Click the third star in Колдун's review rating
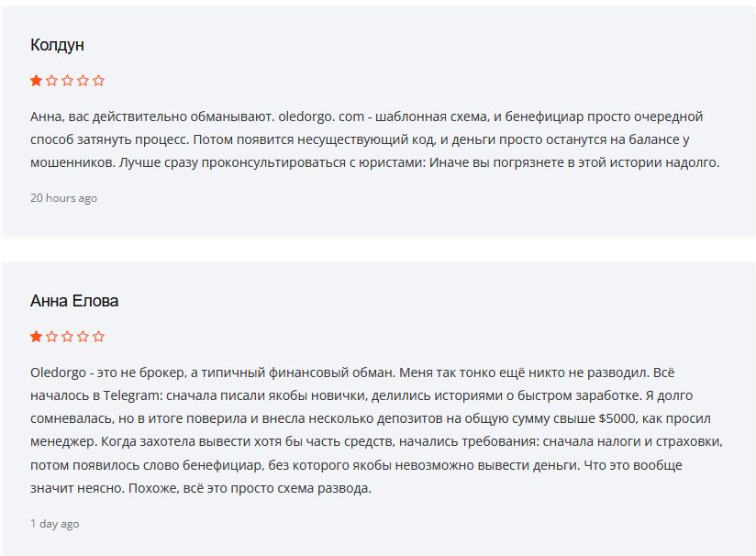 pos(68,81)
